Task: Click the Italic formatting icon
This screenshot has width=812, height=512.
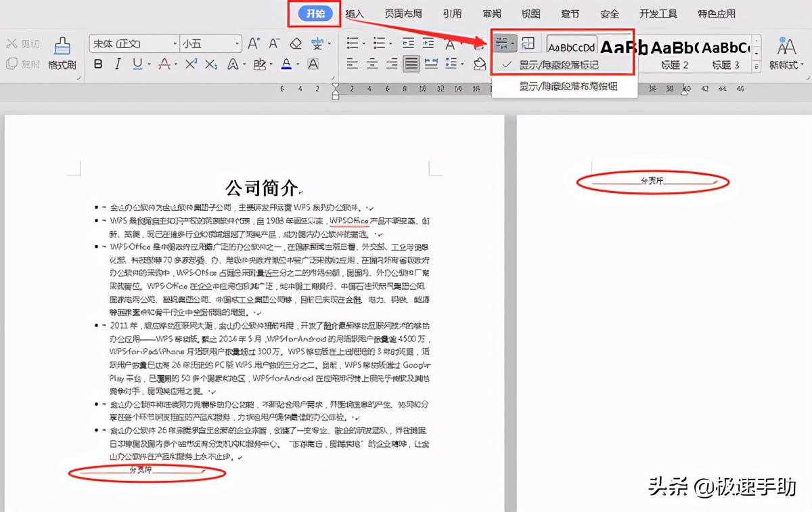Action: (x=117, y=64)
